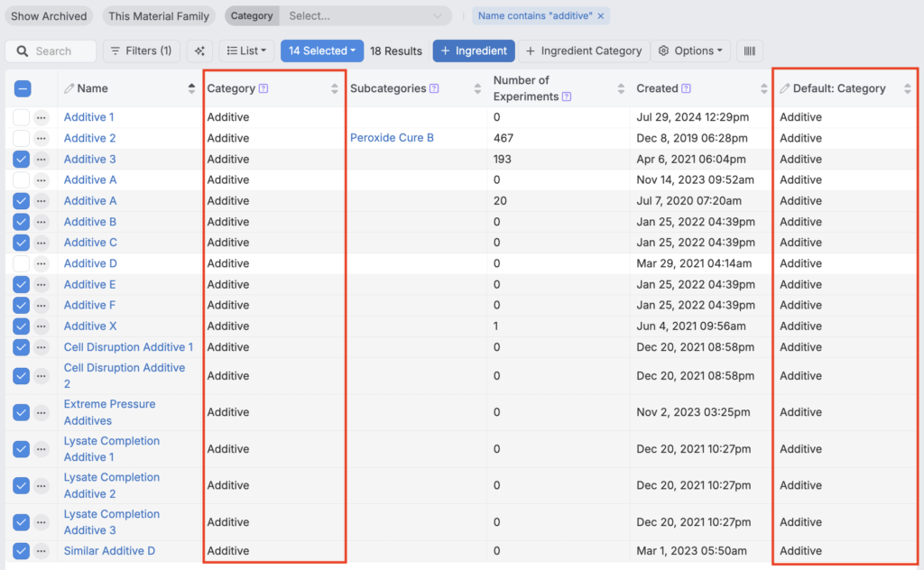Screen dimensions: 924x570
Task: Open the Peroxide Cure B subcategory link
Action: (x=392, y=138)
